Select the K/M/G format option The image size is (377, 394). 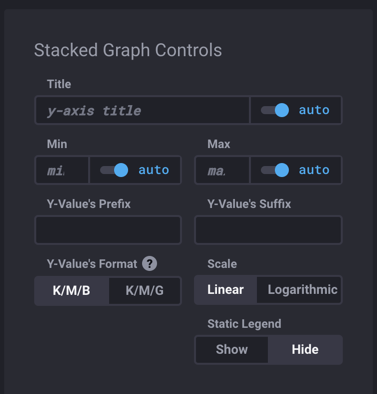(145, 290)
